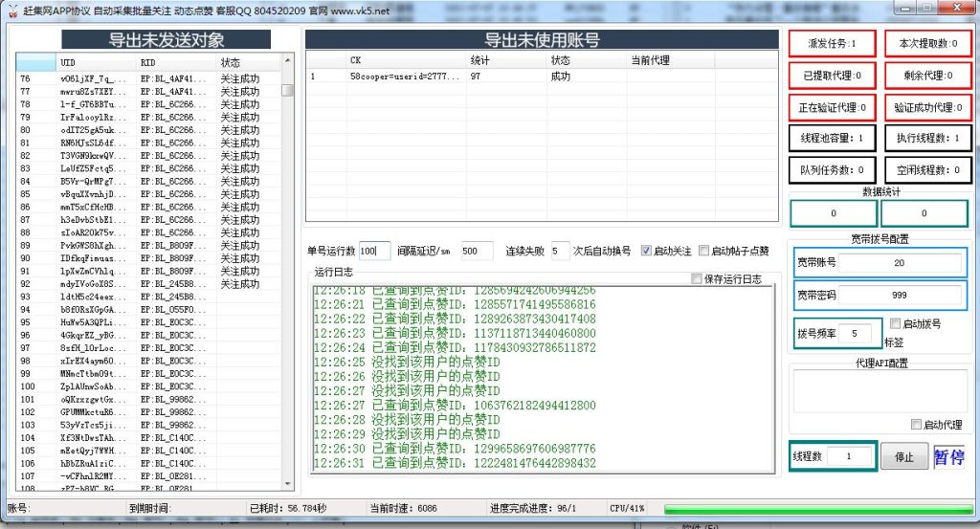980x529 pixels.
Task: Click log line at 12:26:31
Action: click(455, 463)
